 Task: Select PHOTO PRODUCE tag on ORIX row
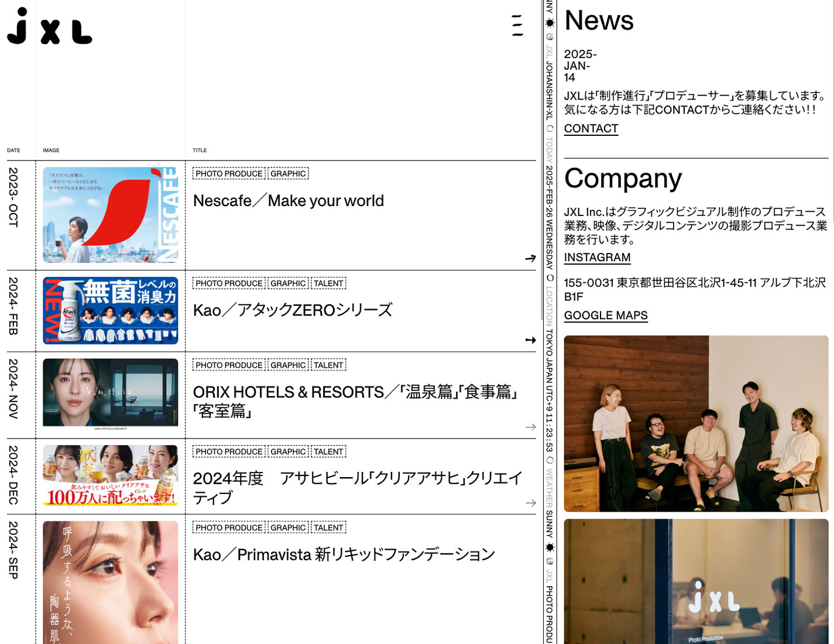229,365
